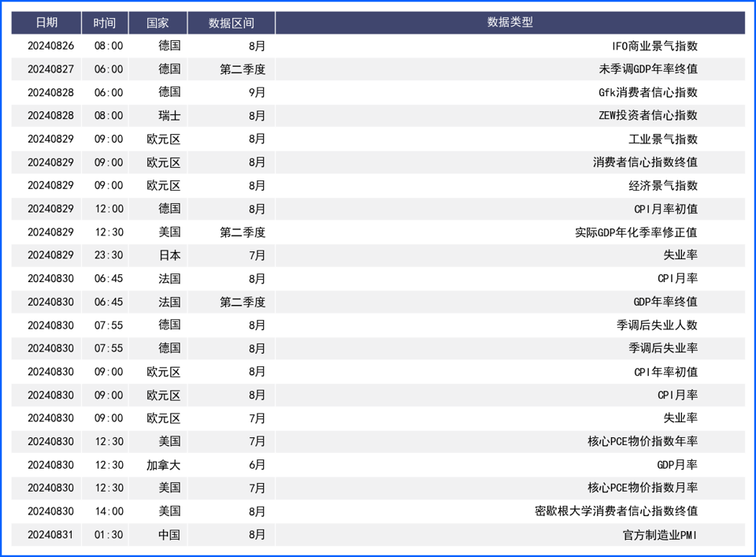
Task: Select 核心PCE物价指数年率 entry
Action: click(x=643, y=441)
